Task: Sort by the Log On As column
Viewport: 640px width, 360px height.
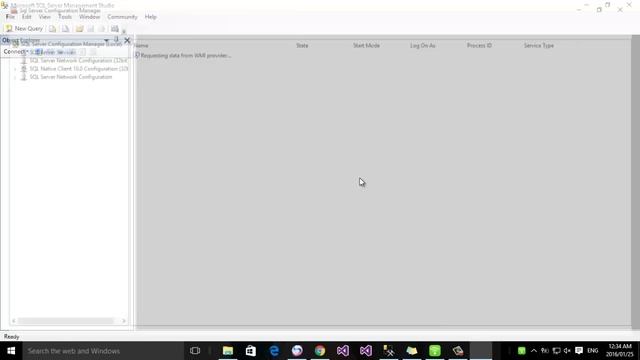Action: point(422,45)
